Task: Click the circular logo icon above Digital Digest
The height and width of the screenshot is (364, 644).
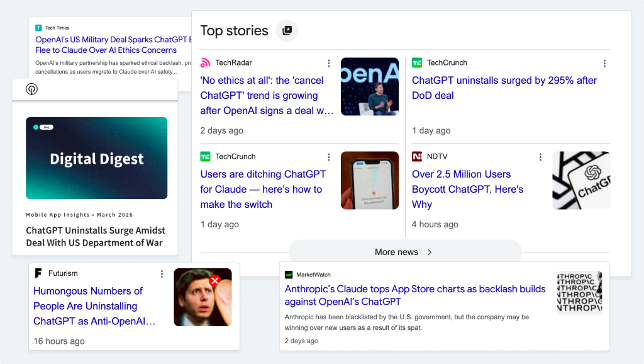Action: (31, 89)
